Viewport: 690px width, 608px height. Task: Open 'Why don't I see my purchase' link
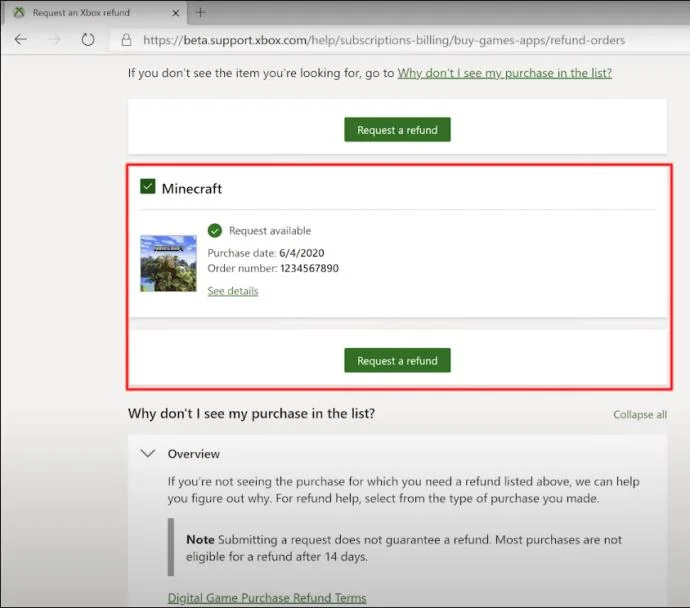point(505,73)
